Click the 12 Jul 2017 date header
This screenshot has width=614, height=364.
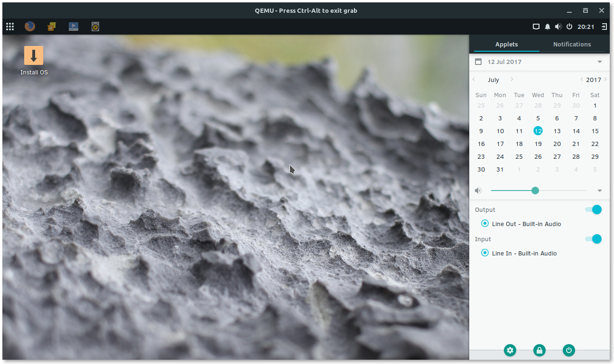pos(504,62)
